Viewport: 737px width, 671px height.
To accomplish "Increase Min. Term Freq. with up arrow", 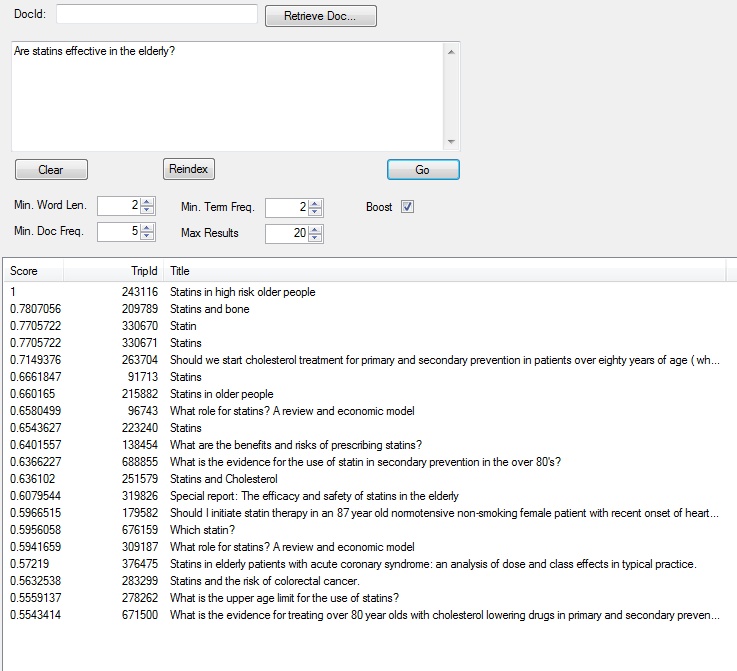I will 316,203.
